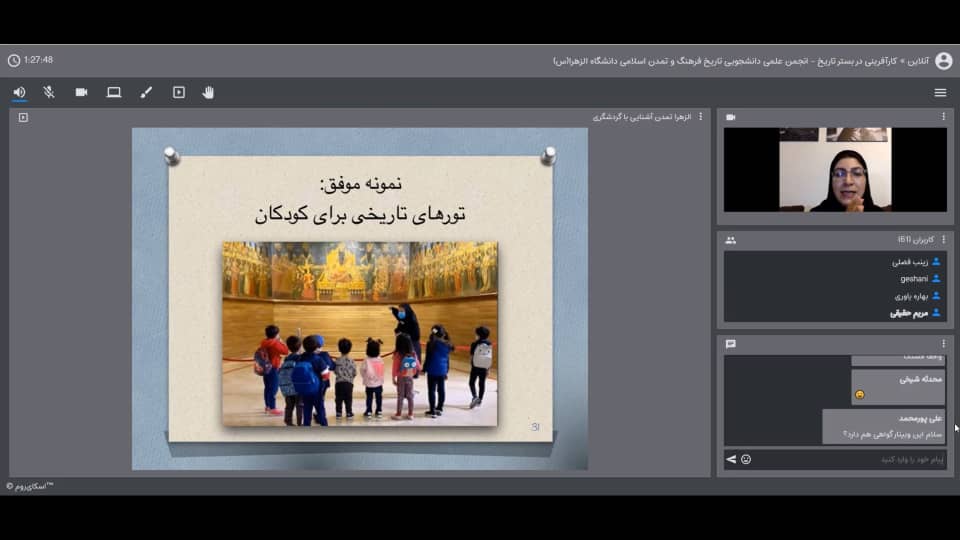
Task: Click avatar icon beside بهاره یاوری
Action: 936,296
